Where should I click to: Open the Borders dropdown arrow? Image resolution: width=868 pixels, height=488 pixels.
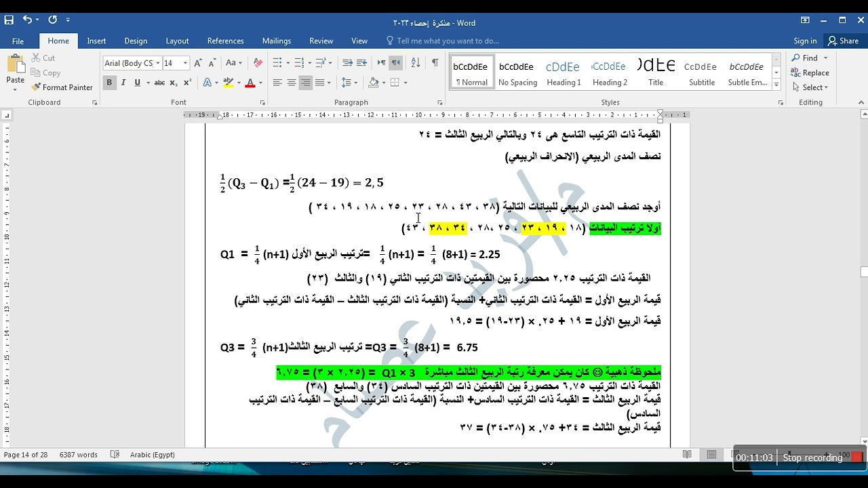406,83
